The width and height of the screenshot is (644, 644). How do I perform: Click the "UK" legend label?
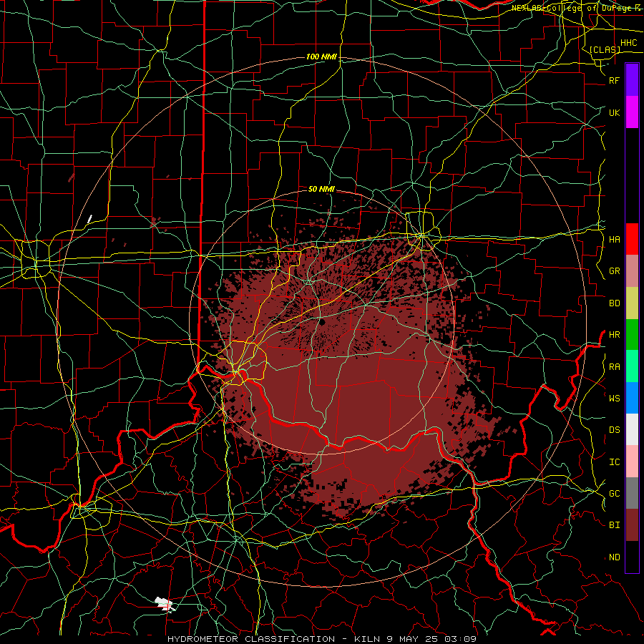pyautogui.click(x=614, y=112)
